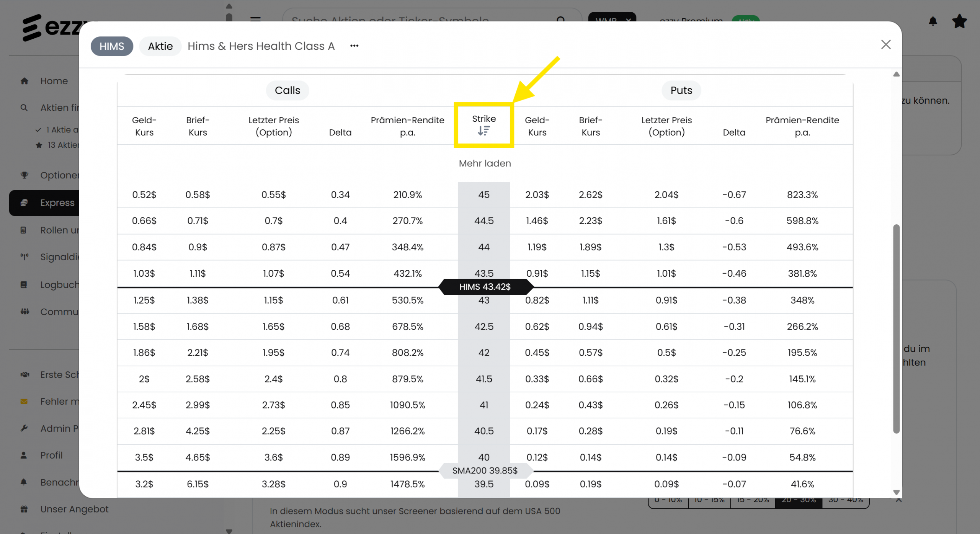This screenshot has width=980, height=534.
Task: Click put delta value -0.46
Action: point(733,274)
